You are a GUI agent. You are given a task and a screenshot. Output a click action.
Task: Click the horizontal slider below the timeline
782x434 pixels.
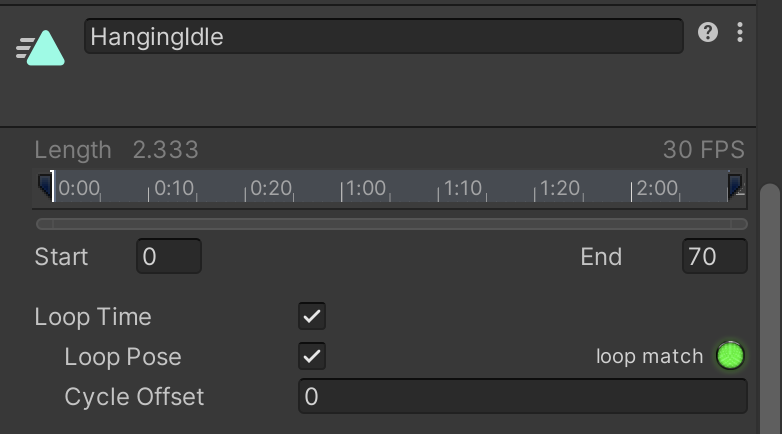coord(391,224)
